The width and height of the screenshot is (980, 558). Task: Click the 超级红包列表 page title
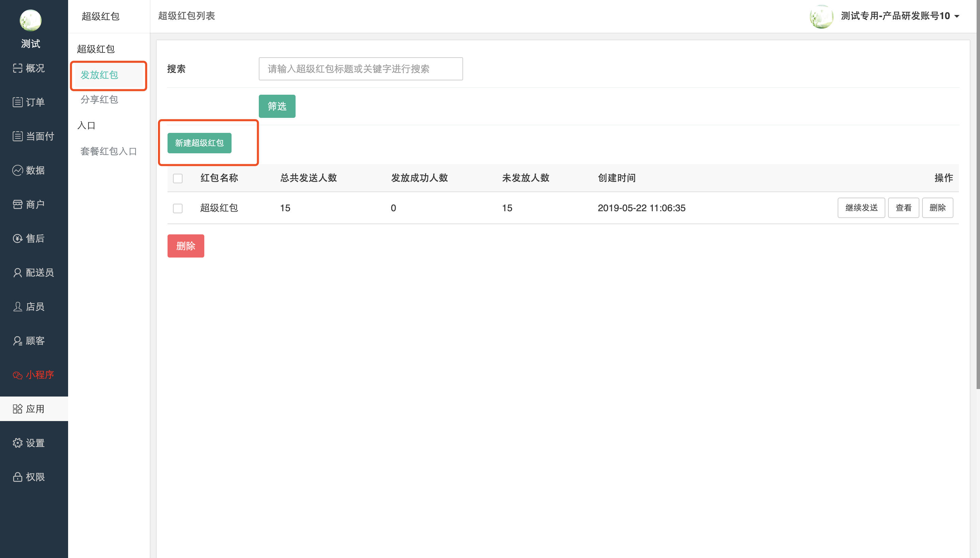pos(187,16)
